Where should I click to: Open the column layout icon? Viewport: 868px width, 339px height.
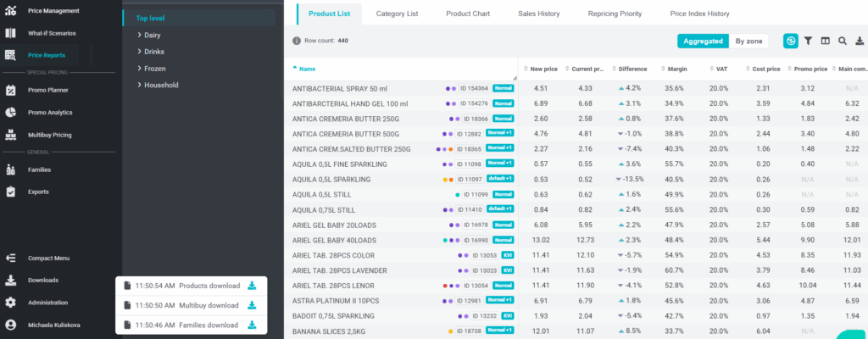point(826,41)
